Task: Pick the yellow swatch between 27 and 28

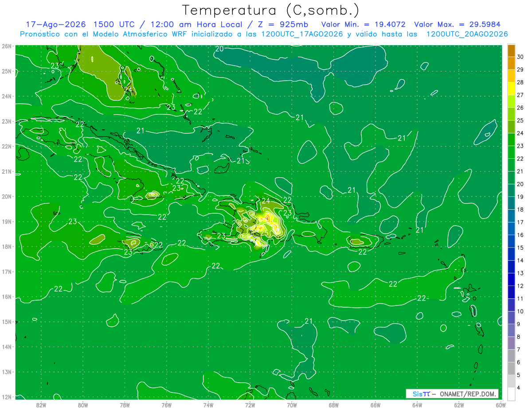Action: click(x=511, y=89)
